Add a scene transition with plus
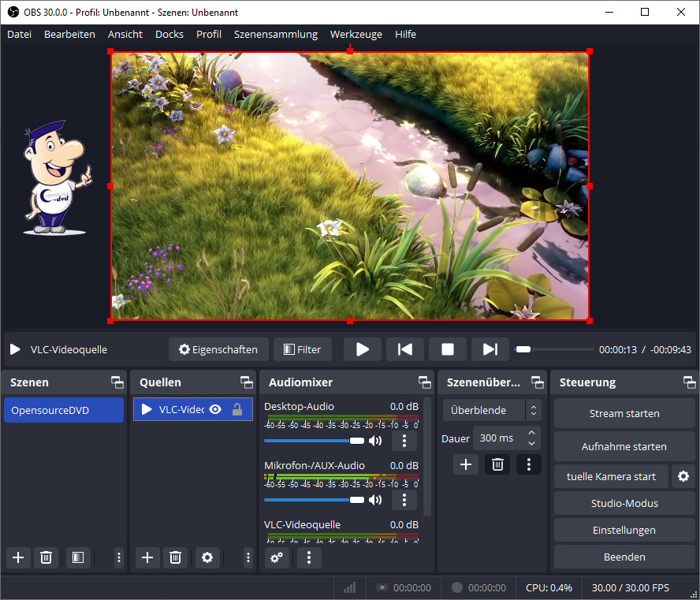 tap(465, 464)
